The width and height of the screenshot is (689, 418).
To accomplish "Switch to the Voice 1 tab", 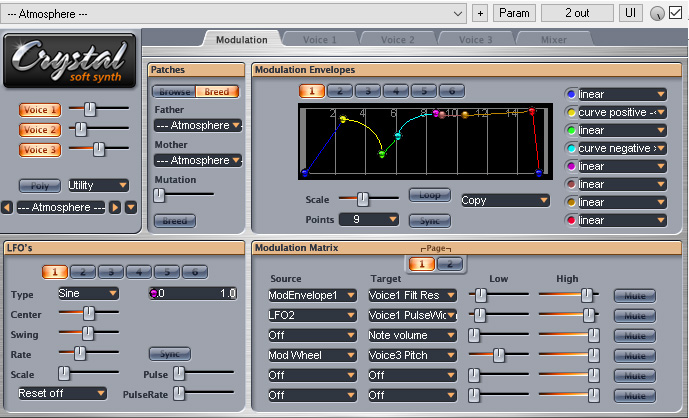I will 319,40.
